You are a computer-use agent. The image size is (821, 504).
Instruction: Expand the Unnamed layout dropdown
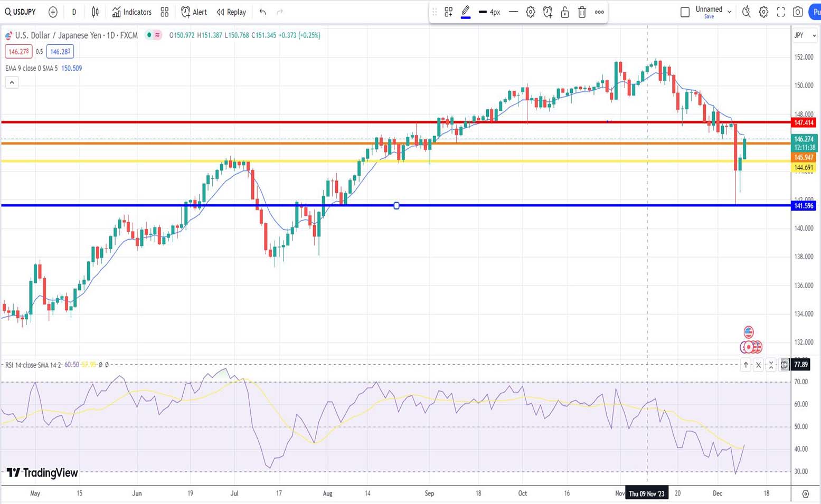pos(729,12)
